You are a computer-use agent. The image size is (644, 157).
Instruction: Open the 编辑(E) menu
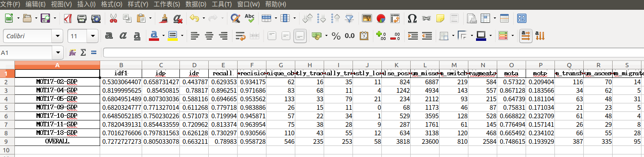click(36, 4)
